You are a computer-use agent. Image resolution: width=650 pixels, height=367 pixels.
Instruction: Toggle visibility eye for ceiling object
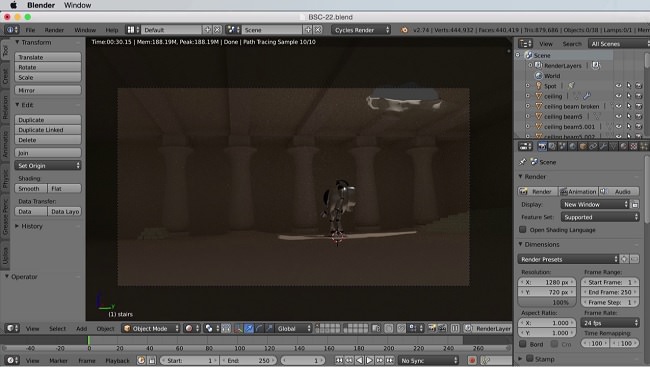coord(618,96)
